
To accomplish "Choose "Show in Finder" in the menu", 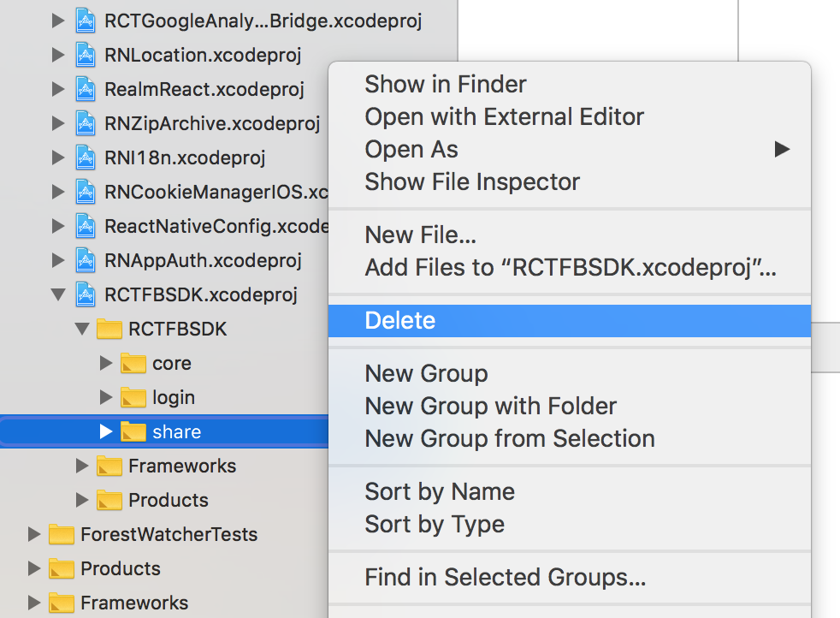I will [x=444, y=84].
